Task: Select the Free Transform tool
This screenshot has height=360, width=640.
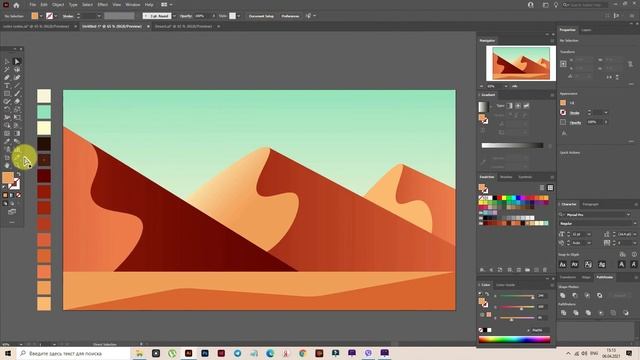Action: tap(17, 117)
